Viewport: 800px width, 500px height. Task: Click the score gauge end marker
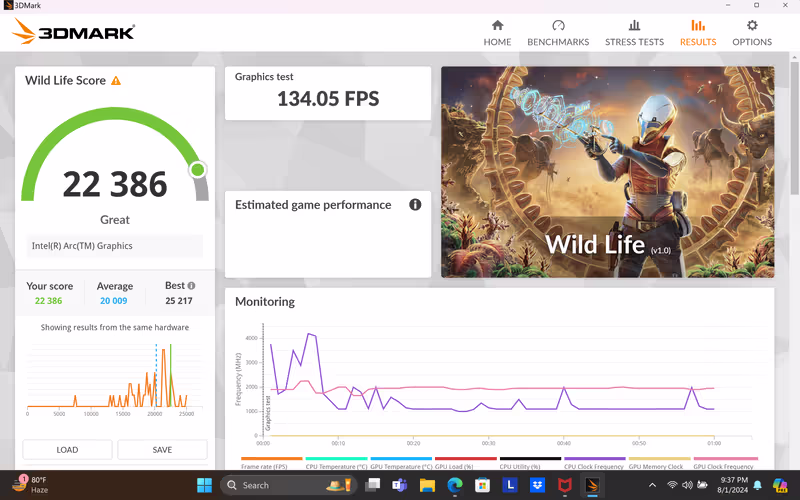pyautogui.click(x=198, y=169)
